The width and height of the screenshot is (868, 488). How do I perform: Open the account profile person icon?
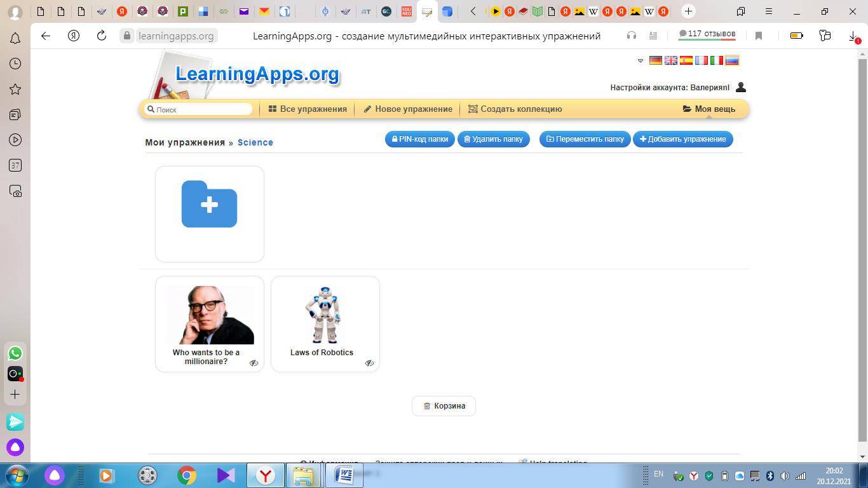point(740,87)
